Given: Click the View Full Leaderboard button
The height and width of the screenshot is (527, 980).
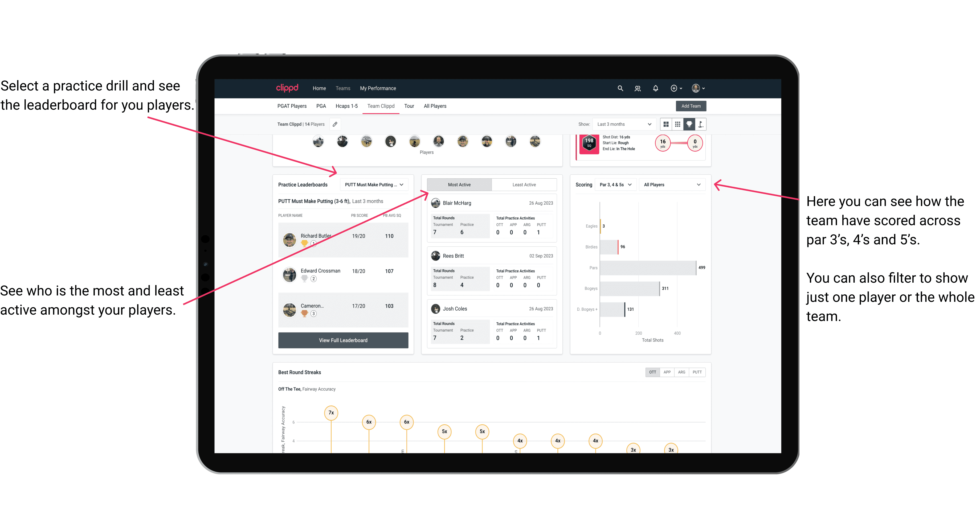Looking at the screenshot, I should point(343,341).
